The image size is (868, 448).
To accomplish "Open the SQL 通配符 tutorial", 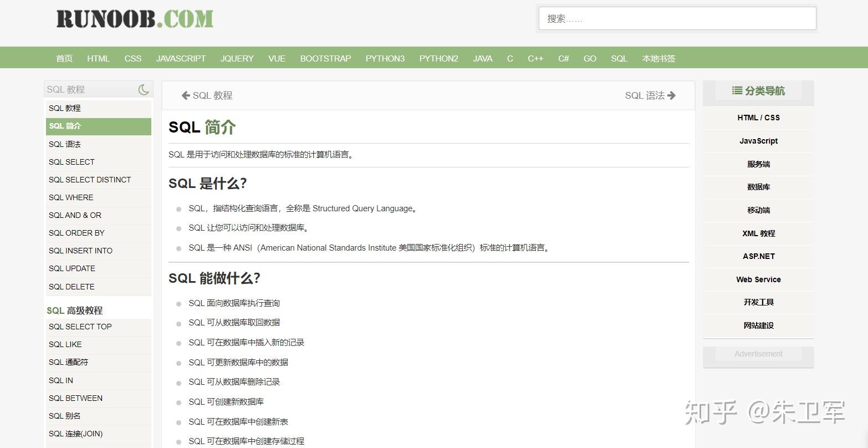I will point(68,362).
